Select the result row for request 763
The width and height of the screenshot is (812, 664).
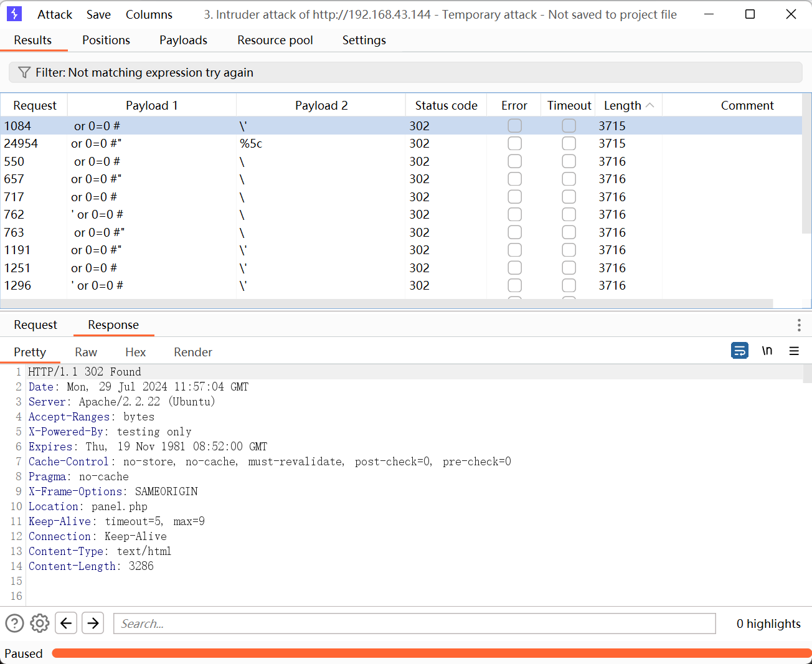click(x=401, y=232)
